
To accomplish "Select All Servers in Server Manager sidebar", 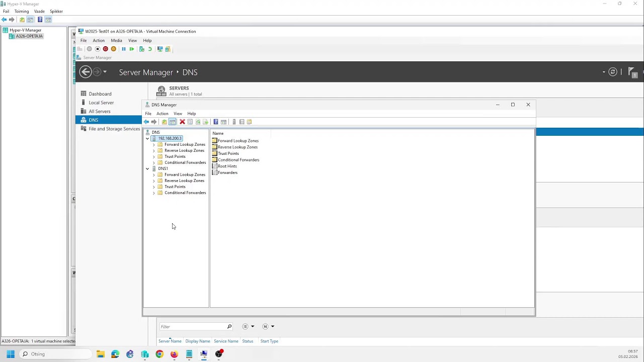I will 100,111.
